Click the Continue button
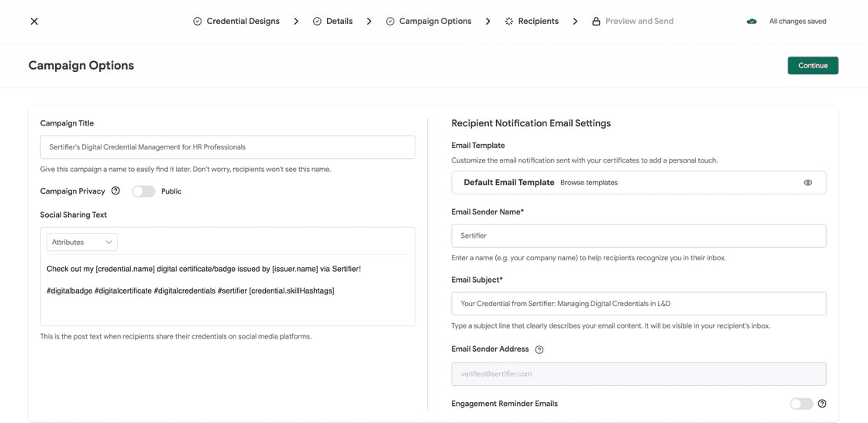The width and height of the screenshot is (868, 423). 813,65
